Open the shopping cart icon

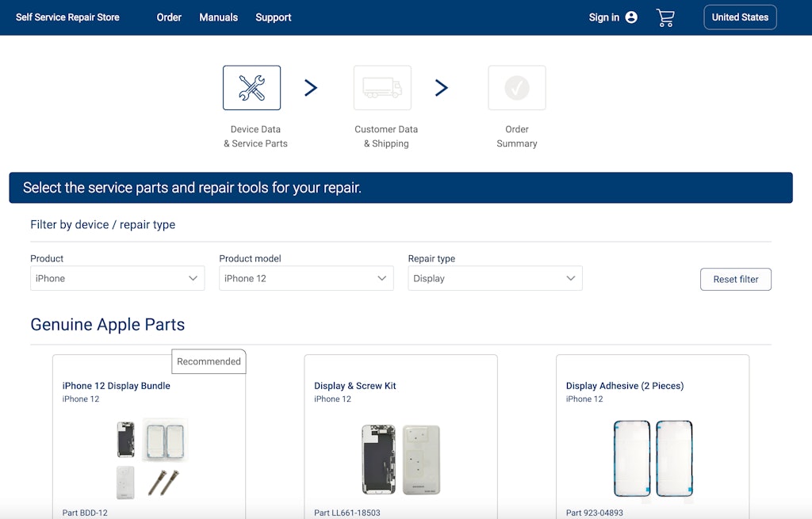click(x=665, y=17)
